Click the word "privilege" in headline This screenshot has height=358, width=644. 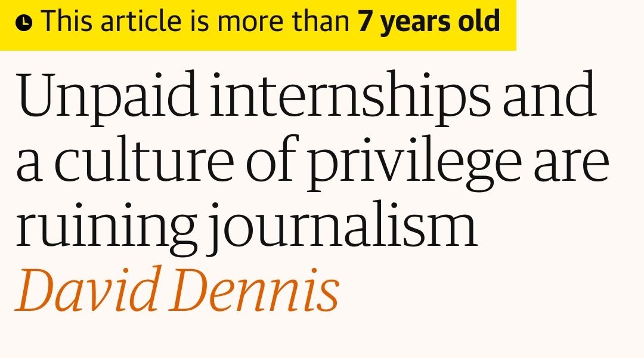click(x=414, y=162)
